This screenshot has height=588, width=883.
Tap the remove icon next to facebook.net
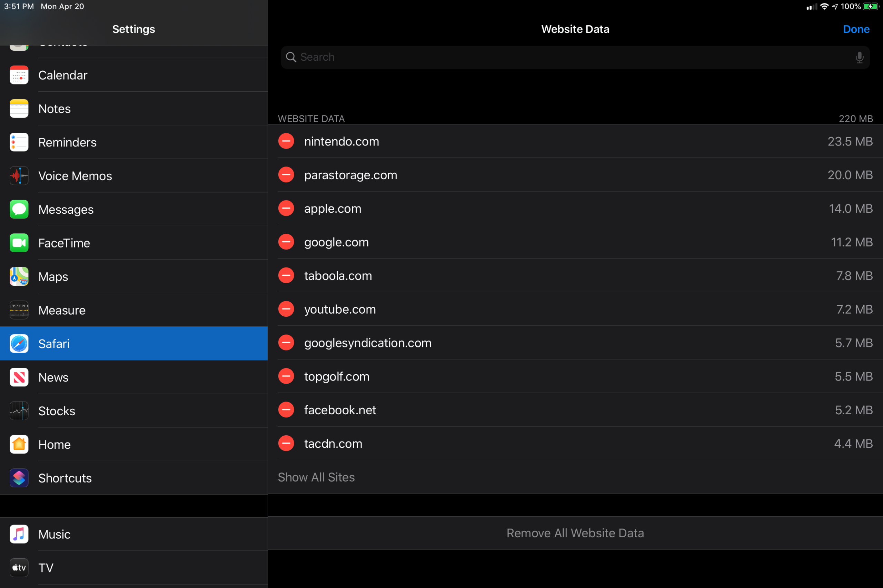coord(287,409)
